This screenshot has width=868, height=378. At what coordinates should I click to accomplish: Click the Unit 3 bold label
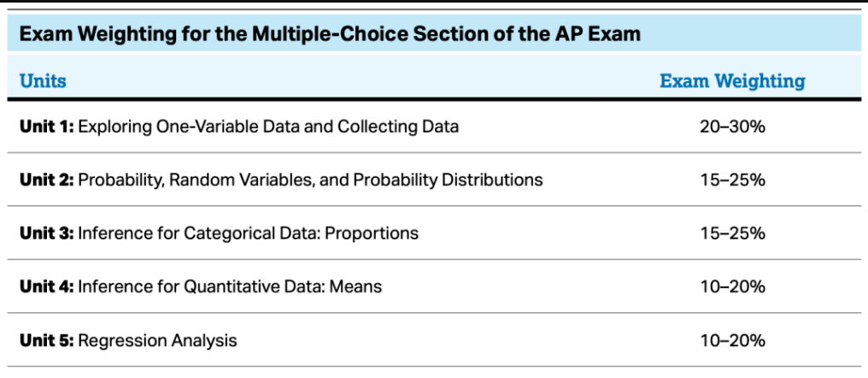tap(46, 233)
